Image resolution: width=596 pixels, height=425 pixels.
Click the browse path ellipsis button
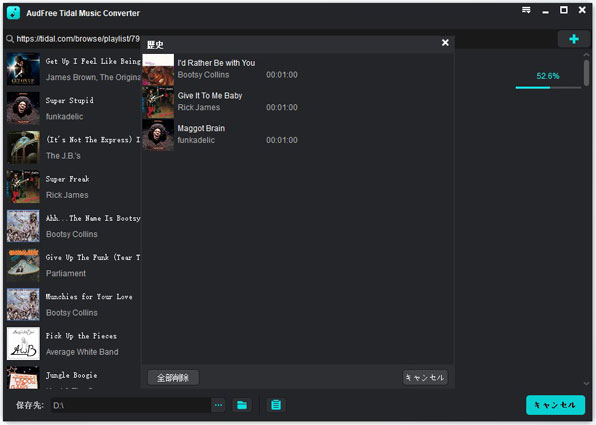point(218,405)
